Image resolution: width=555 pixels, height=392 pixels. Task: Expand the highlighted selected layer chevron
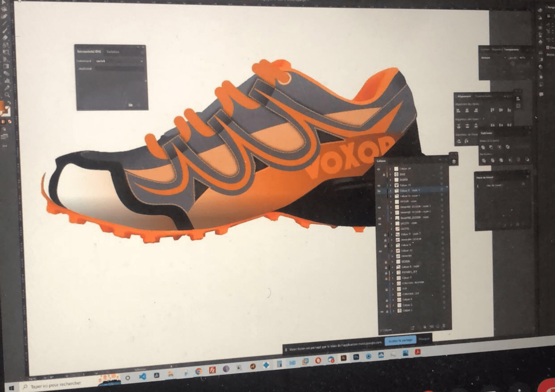(391, 191)
